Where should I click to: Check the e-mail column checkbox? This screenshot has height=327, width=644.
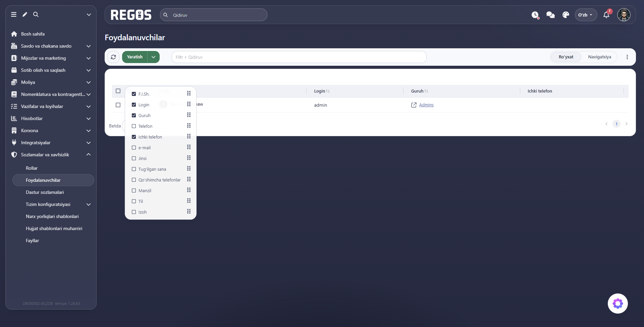pyautogui.click(x=134, y=148)
